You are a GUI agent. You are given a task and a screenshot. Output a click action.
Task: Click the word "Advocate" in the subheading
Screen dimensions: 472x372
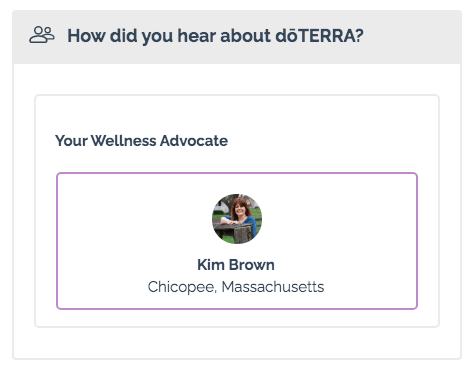[x=194, y=141]
